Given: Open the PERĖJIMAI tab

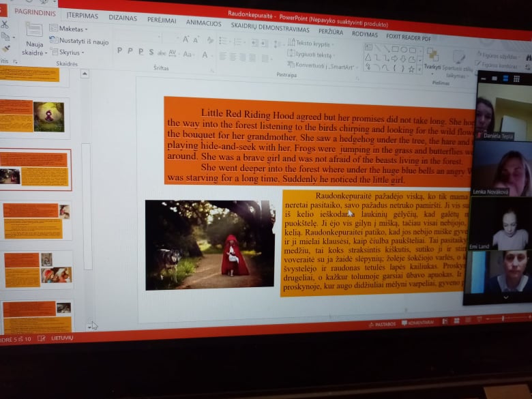Looking at the screenshot, I should [162, 20].
